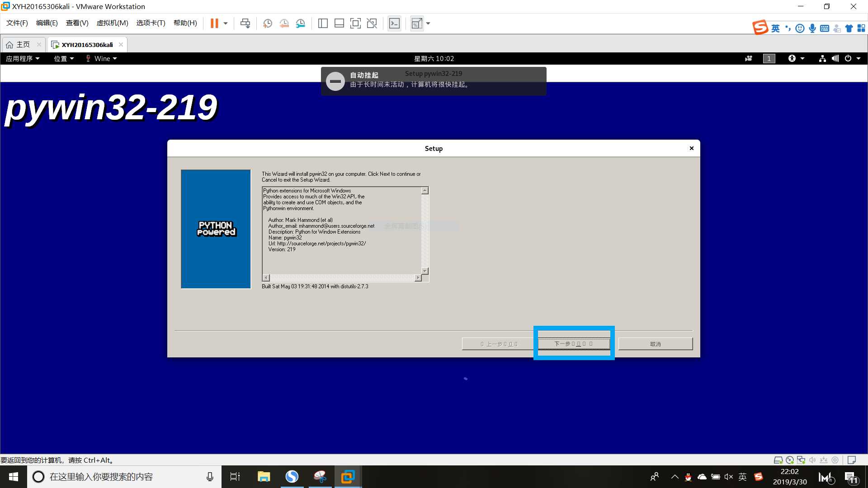
Task: Open the 文件(F) menu
Action: click(x=17, y=23)
